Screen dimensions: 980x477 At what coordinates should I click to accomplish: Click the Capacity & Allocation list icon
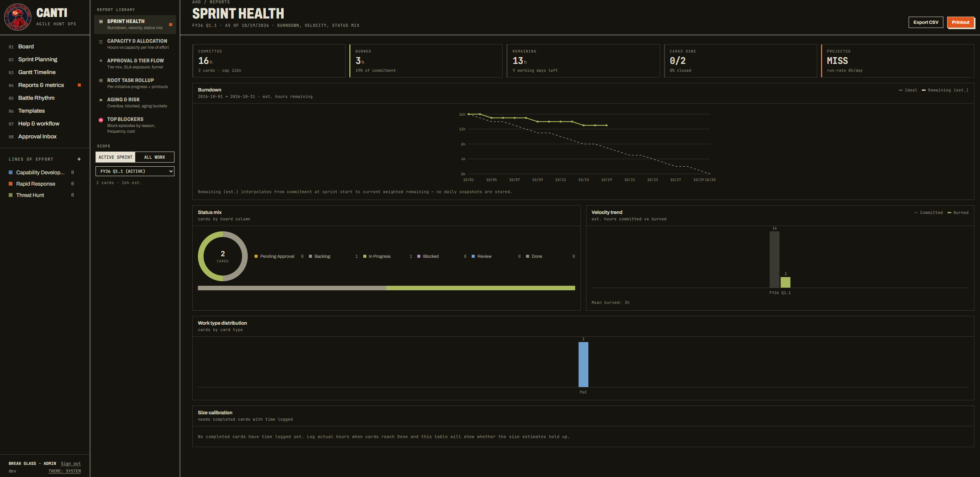(101, 42)
